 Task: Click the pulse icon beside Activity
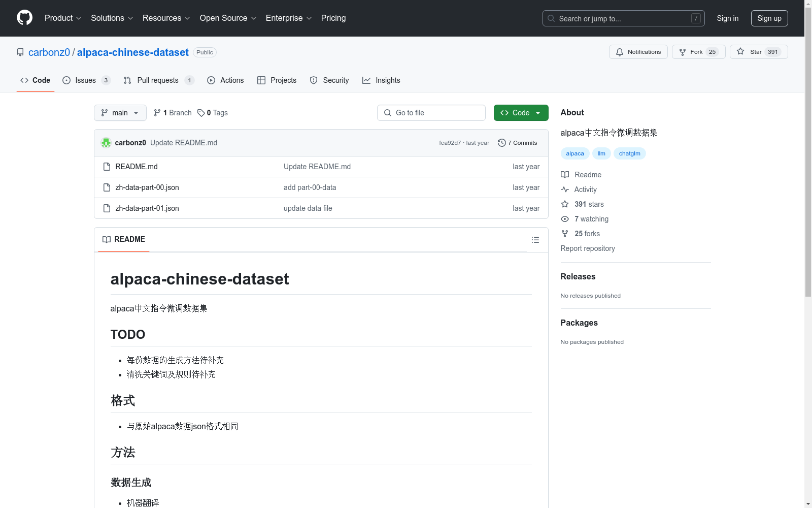565,189
